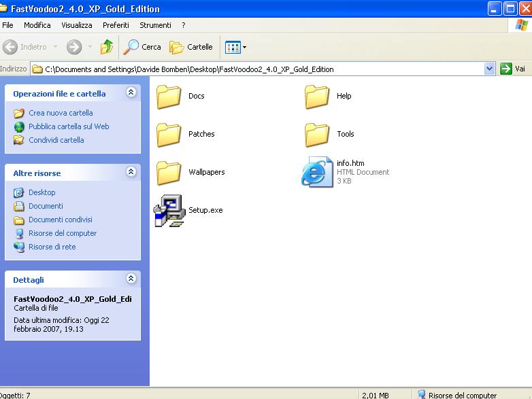Click Condividi cartella link

pyautogui.click(x=56, y=140)
